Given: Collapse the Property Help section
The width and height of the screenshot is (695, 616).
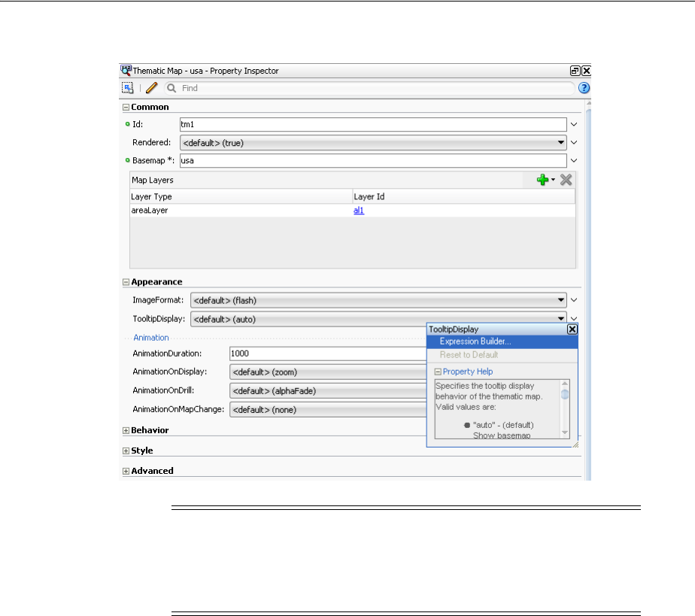Looking at the screenshot, I should coord(438,372).
